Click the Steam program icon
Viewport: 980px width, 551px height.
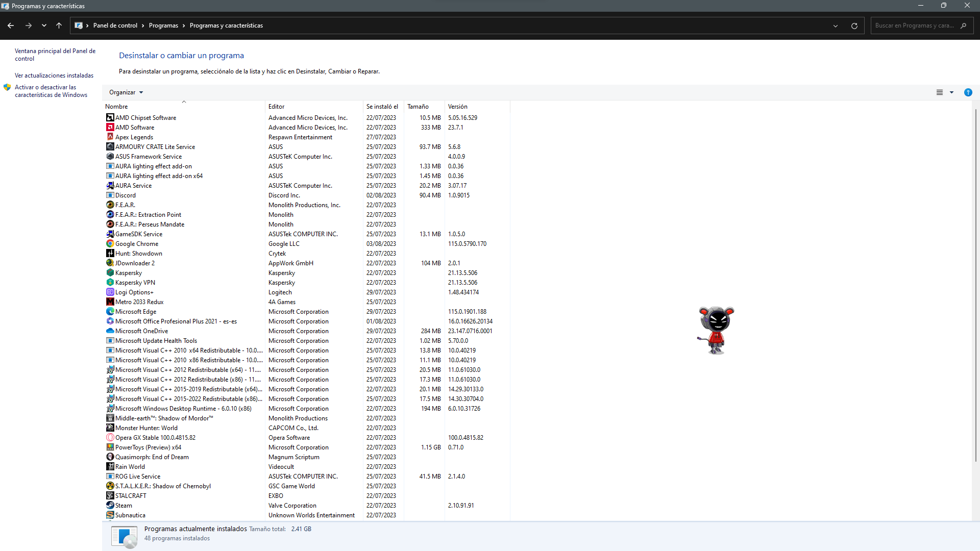(110, 506)
